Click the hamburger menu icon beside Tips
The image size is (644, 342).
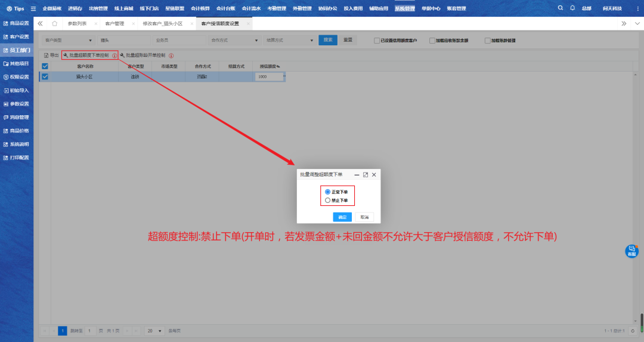pos(33,9)
